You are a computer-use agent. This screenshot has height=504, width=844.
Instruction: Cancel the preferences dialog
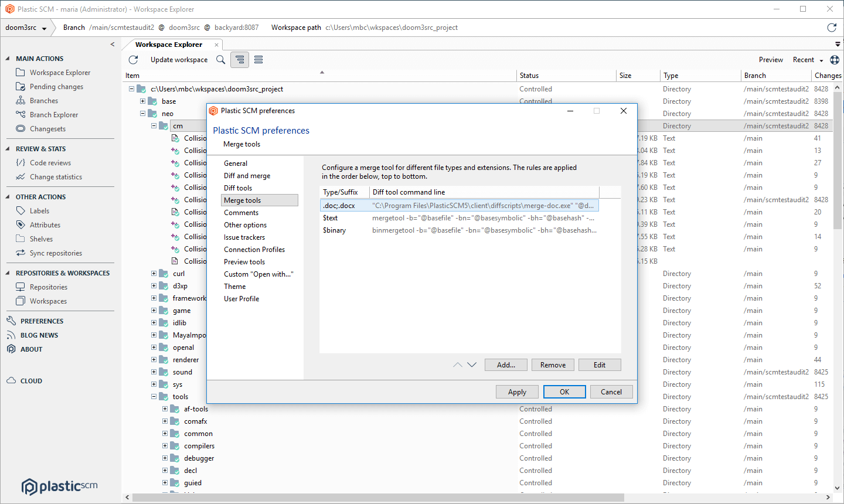(611, 392)
